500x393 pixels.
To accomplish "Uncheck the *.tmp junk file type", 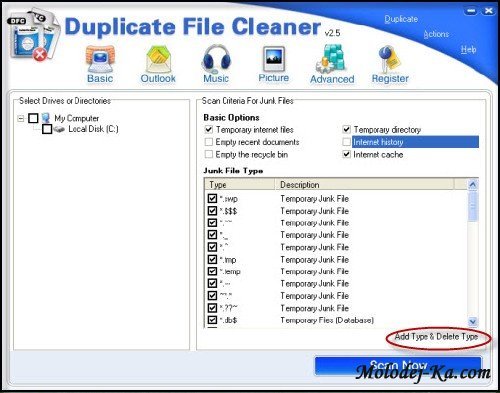I will [212, 259].
